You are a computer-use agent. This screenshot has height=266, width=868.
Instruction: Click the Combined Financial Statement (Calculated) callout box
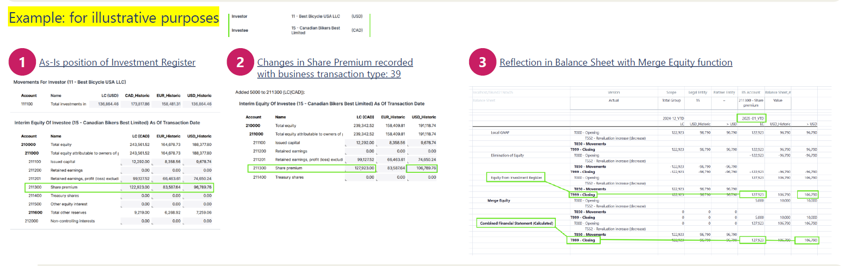516,223
